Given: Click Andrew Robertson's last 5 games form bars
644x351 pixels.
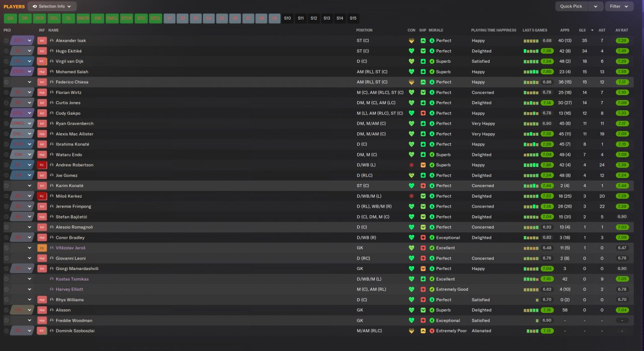Looking at the screenshot, I should pos(531,165).
